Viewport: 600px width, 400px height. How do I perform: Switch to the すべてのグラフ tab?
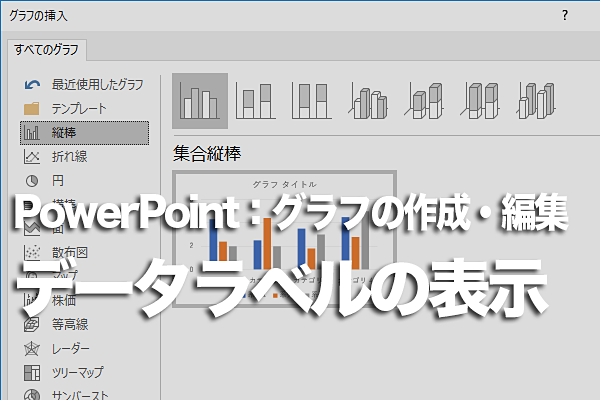pos(47,50)
